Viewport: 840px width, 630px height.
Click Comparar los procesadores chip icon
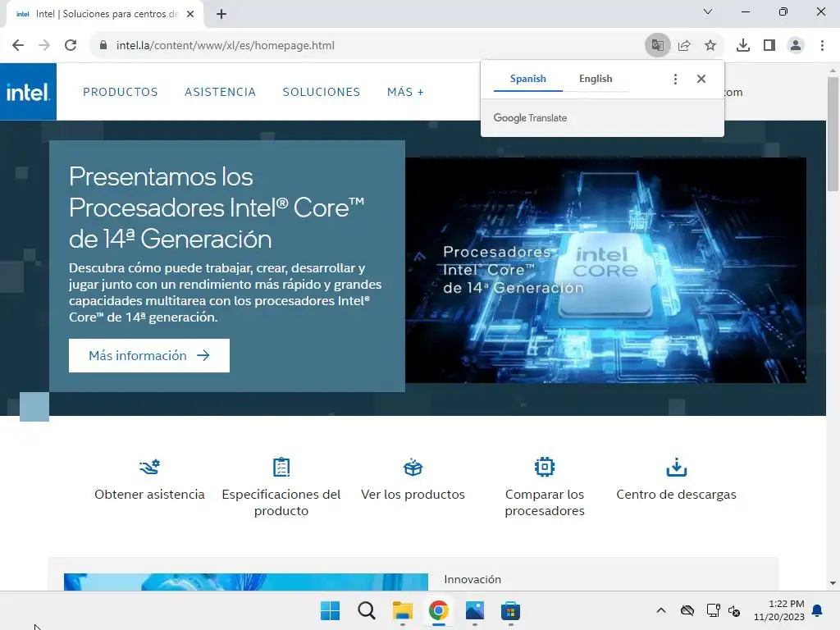pos(545,467)
